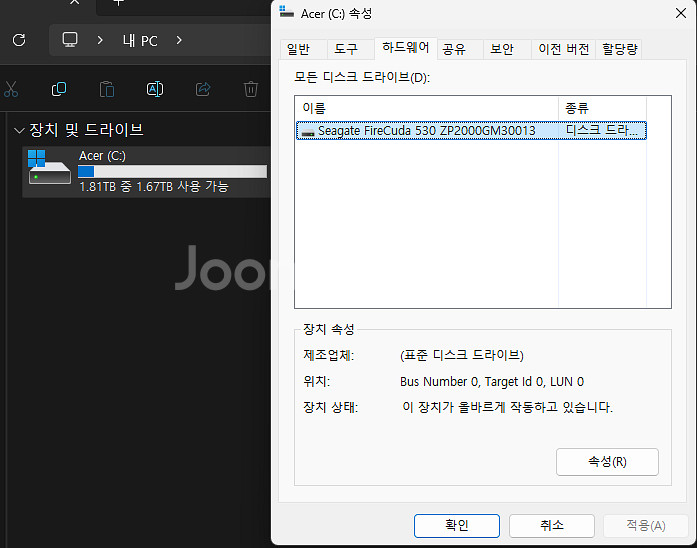Click the Acer (C:) capacity usage bar
697x548 pixels.
click(172, 172)
